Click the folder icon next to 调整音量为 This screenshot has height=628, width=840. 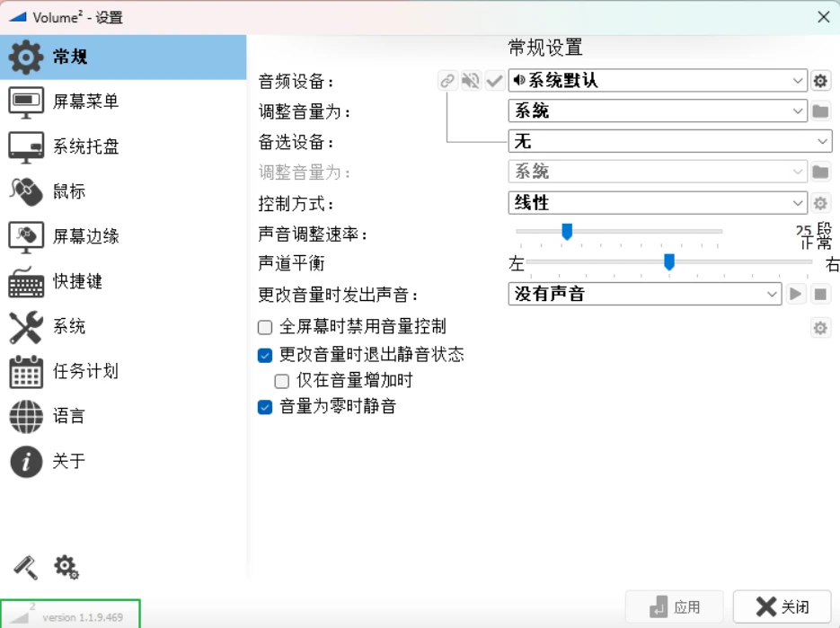(x=820, y=111)
